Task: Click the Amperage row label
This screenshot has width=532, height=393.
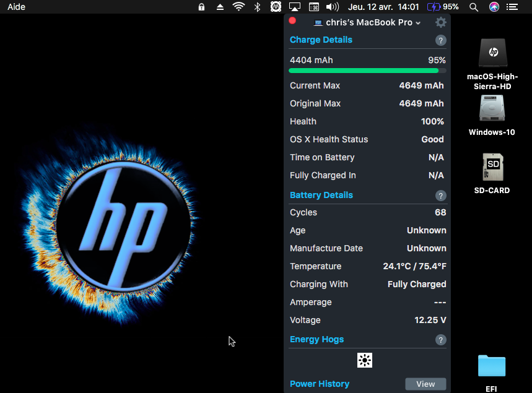Action: click(x=310, y=302)
